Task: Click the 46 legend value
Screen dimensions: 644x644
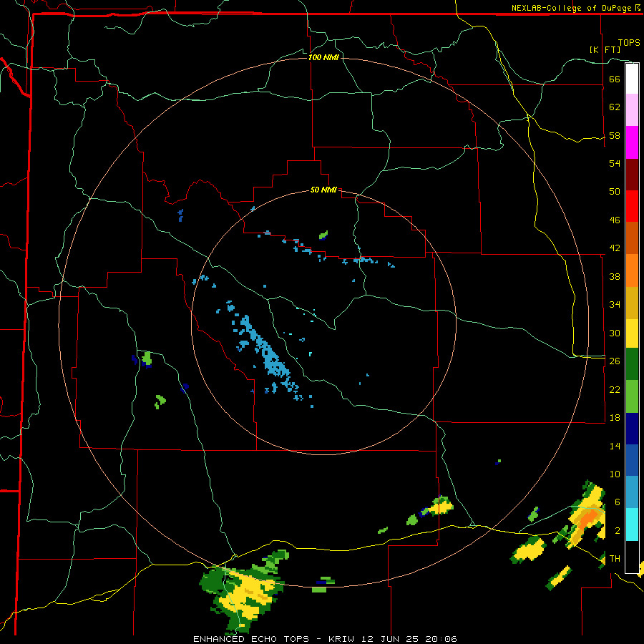Action: tap(615, 220)
